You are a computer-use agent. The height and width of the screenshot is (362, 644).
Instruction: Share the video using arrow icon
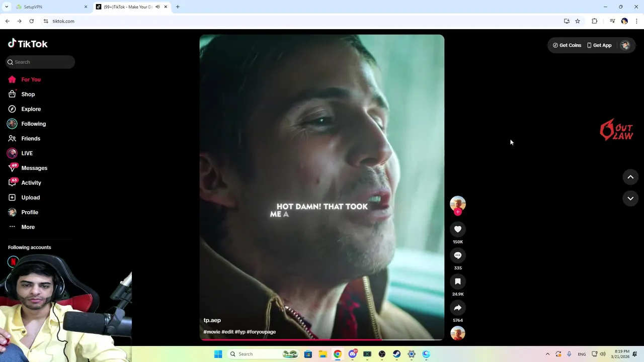pyautogui.click(x=458, y=308)
